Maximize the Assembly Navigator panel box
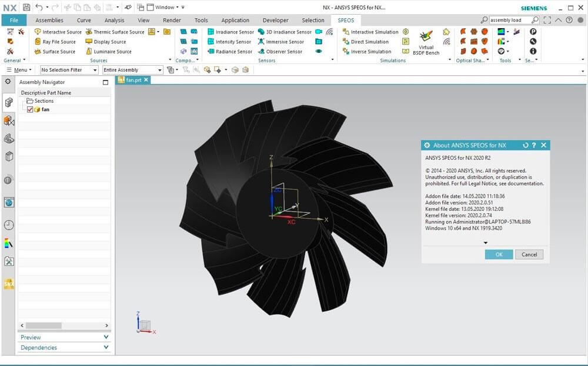 pos(105,82)
